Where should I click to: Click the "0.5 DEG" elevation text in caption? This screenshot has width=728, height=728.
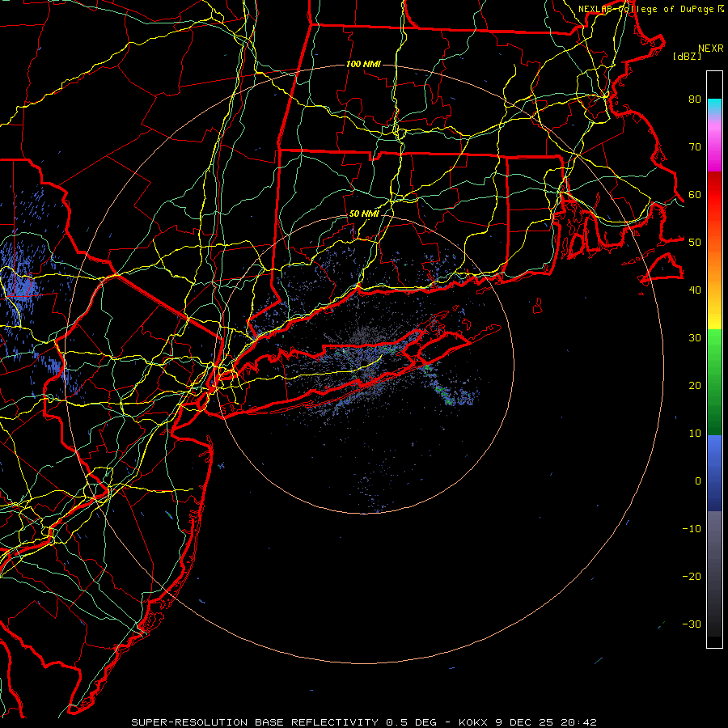tap(412, 722)
